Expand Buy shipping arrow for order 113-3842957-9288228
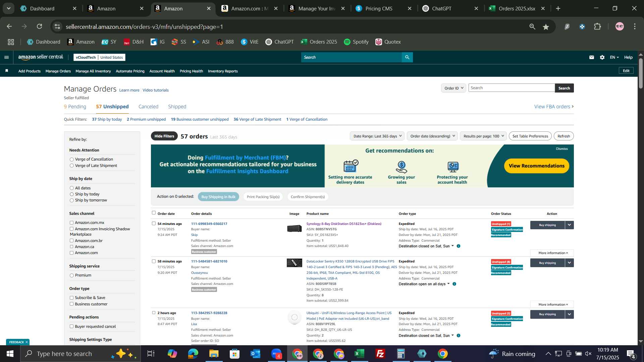The width and height of the screenshot is (644, 362). coord(570,314)
